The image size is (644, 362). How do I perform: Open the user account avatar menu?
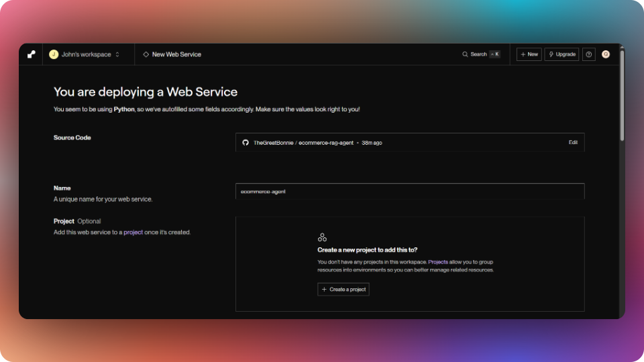click(605, 54)
